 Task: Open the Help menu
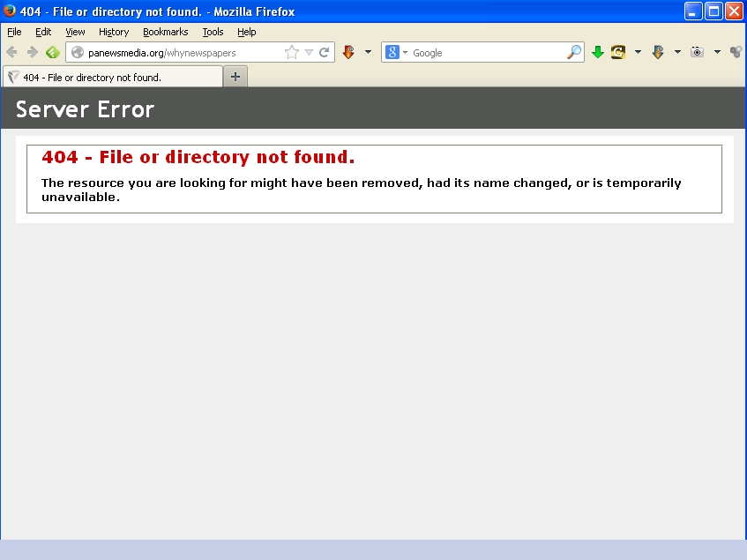pos(247,32)
